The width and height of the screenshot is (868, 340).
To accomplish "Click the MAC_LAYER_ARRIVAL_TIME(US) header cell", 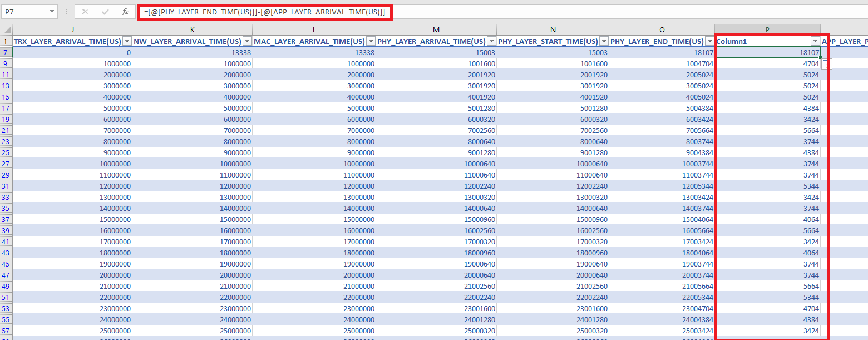I will [314, 41].
